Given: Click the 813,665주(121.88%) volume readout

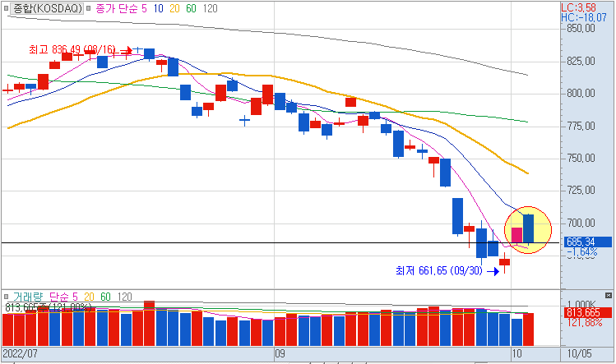Looking at the screenshot, I should pos(49,307).
